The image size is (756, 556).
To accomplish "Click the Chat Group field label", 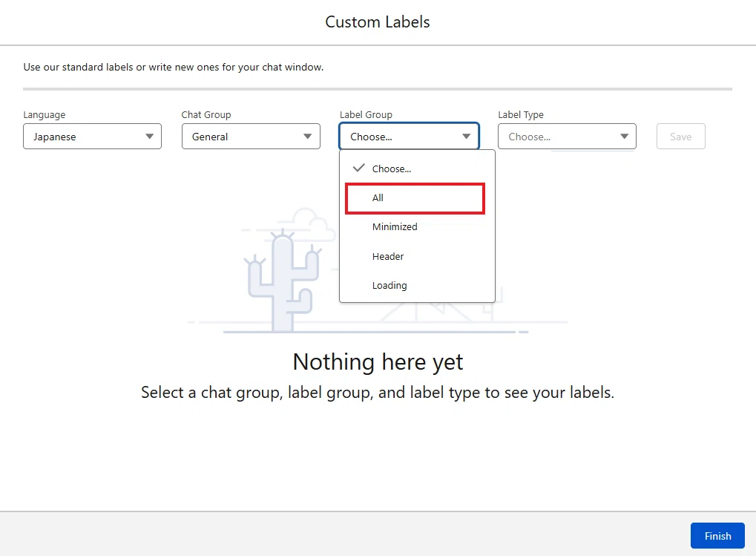I will point(206,115).
